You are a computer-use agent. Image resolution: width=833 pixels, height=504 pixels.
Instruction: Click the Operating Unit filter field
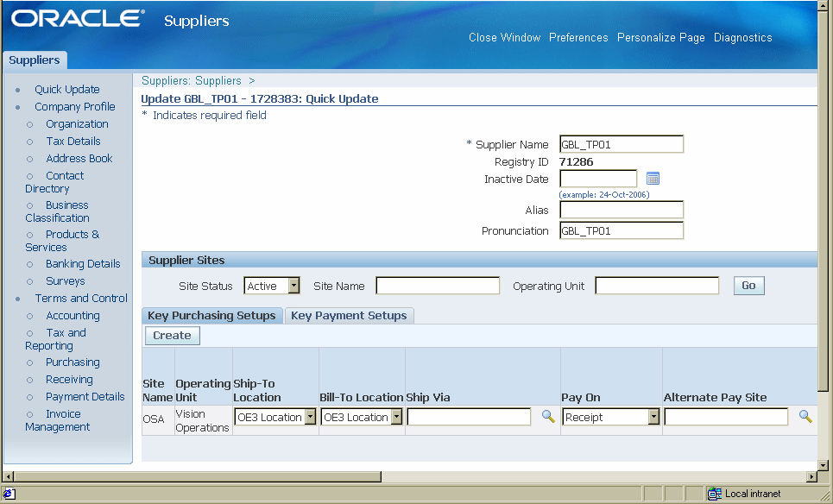tap(657, 286)
